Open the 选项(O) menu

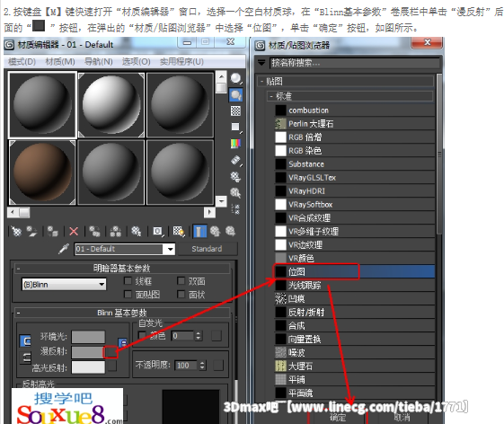click(x=137, y=62)
